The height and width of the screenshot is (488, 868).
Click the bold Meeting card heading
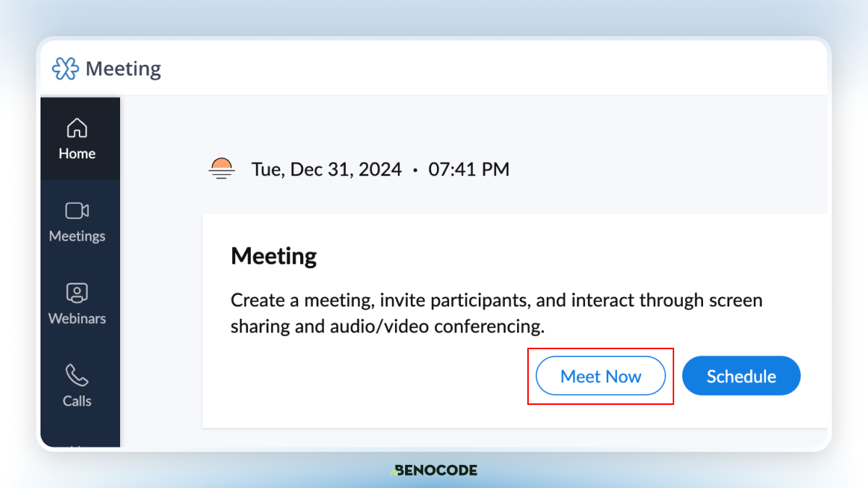pos(273,257)
